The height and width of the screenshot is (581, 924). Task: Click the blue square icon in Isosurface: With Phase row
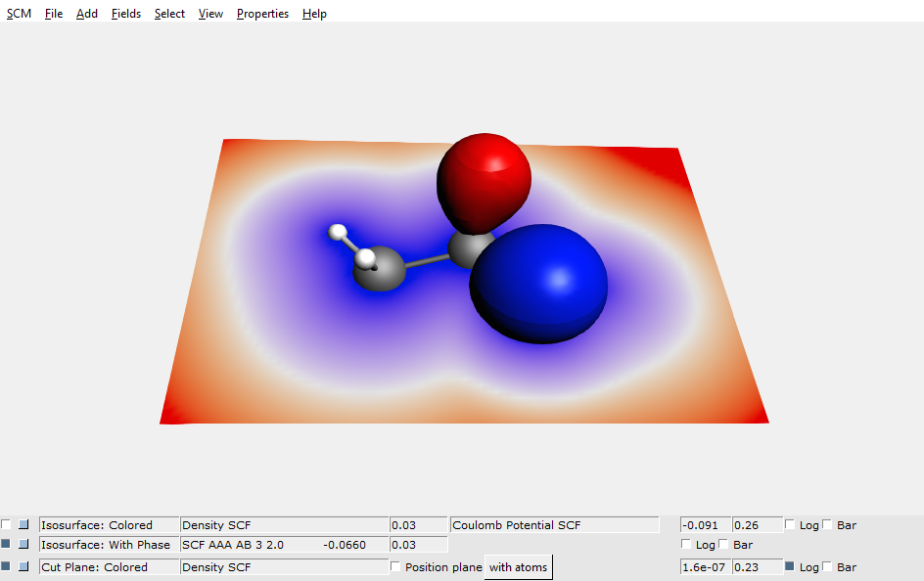click(x=23, y=544)
